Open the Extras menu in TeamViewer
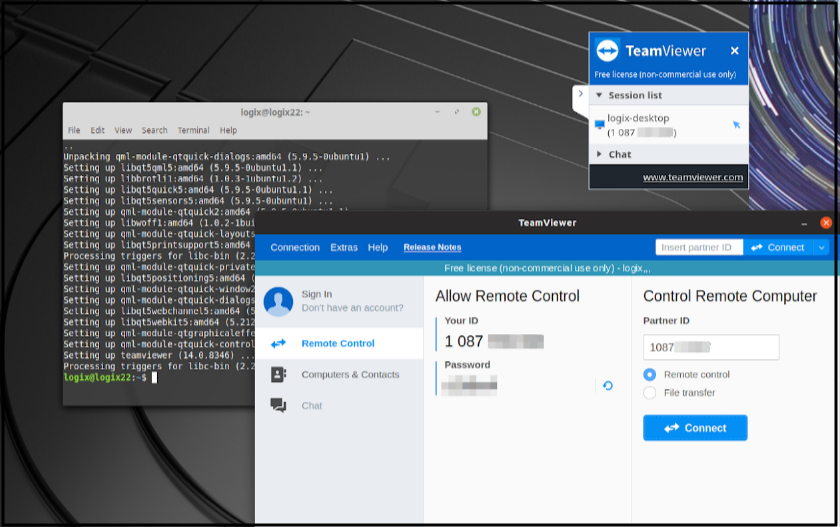 coord(344,247)
